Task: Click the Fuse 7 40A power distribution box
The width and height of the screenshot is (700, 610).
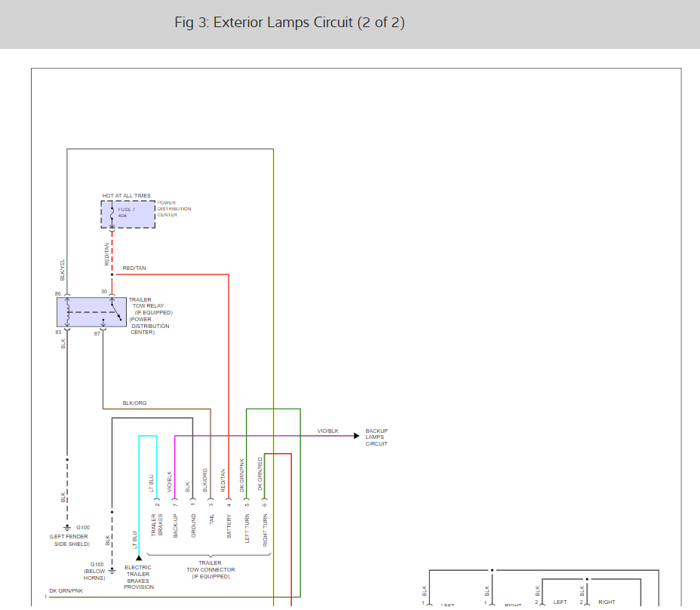Action: (128, 214)
